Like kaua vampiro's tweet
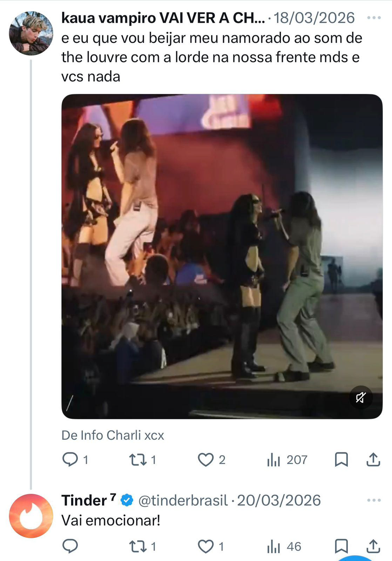The image size is (392, 561). click(206, 459)
